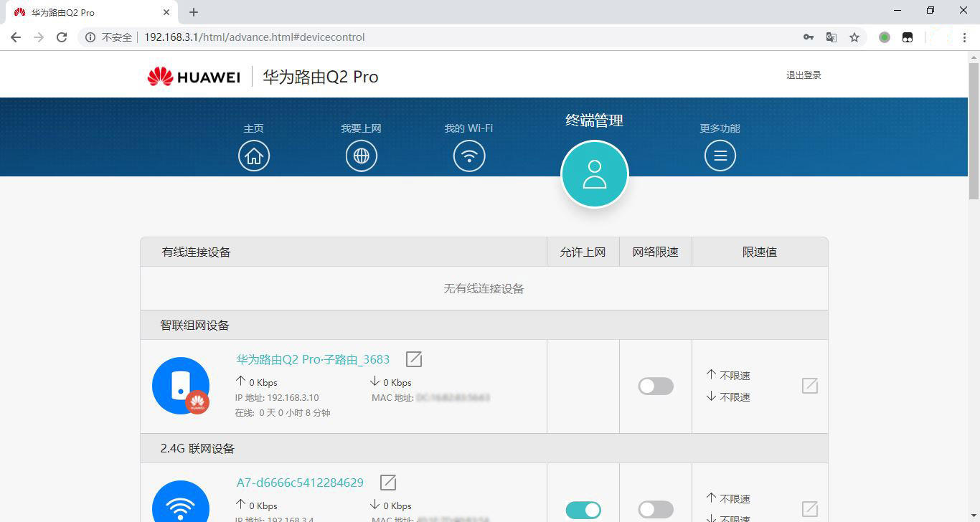The image size is (980, 522).
Task: Click IP 地址: 192.168.3.10 text
Action: (x=277, y=398)
